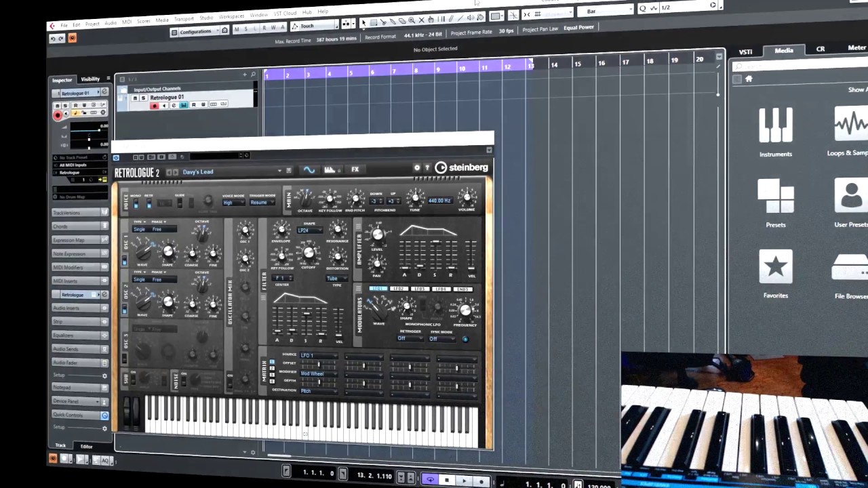
Task: Select the Zoom magnifier tool in toolbar
Action: click(412, 20)
